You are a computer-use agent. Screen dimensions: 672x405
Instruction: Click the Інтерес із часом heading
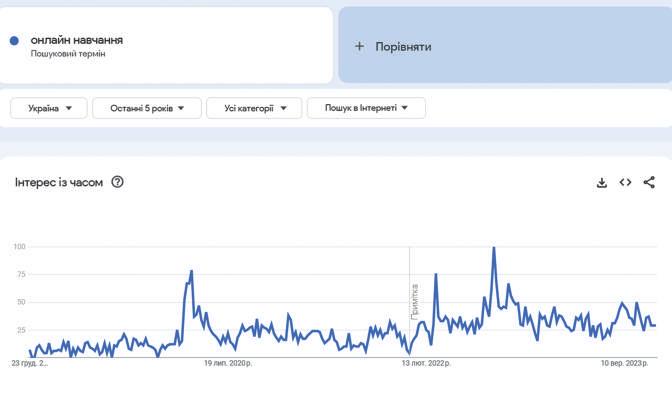(59, 182)
